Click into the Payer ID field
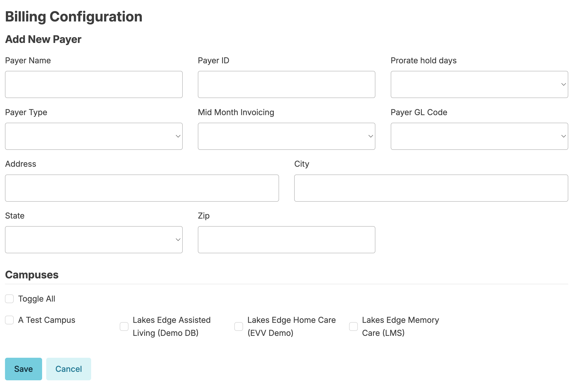This screenshot has width=578, height=392. tap(286, 85)
